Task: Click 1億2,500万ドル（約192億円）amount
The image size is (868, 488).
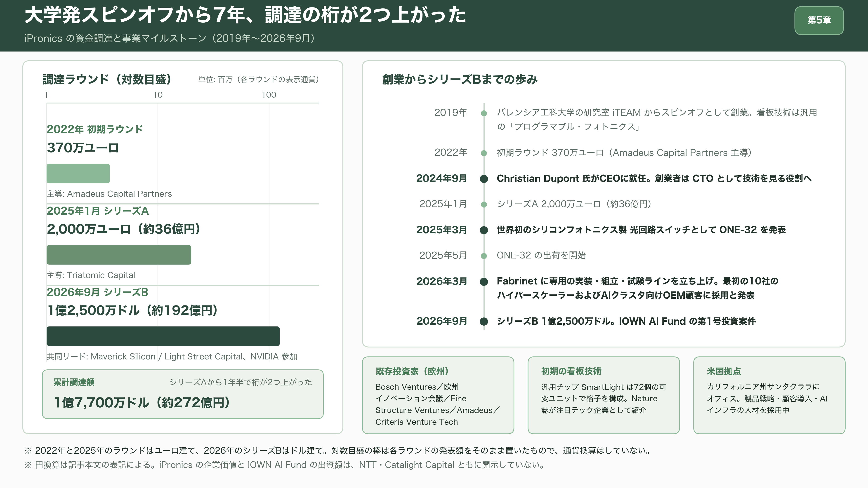Action: [x=133, y=310]
